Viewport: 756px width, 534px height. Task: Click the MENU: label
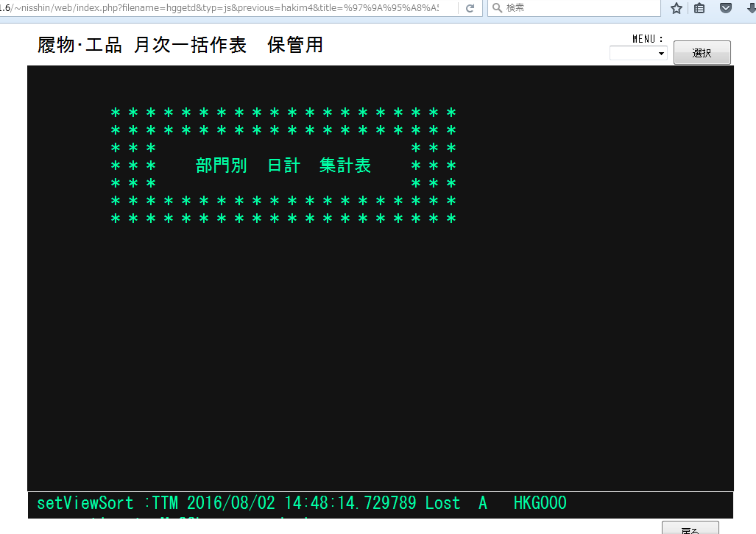[x=648, y=39]
